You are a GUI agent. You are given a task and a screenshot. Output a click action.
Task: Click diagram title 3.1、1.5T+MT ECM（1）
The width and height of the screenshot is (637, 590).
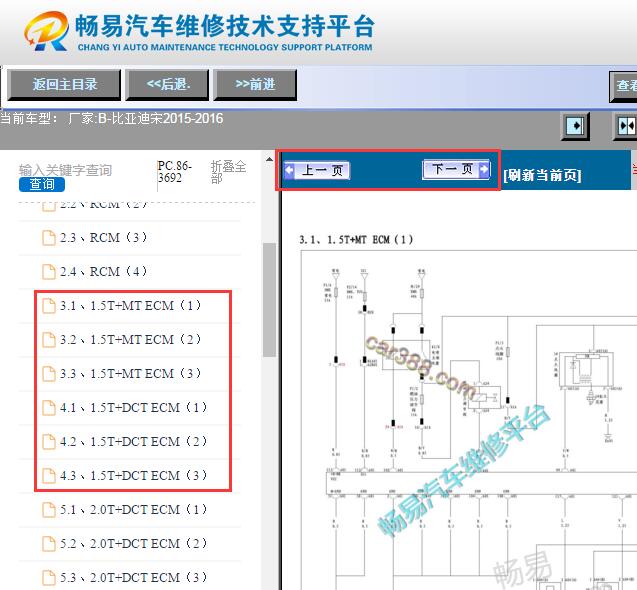(356, 239)
